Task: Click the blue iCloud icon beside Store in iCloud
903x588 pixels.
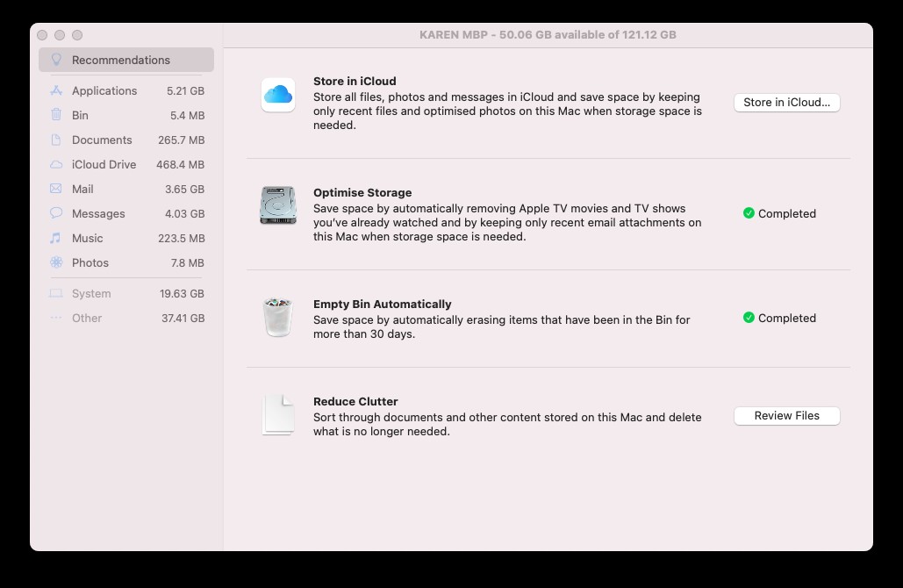Action: (x=277, y=97)
